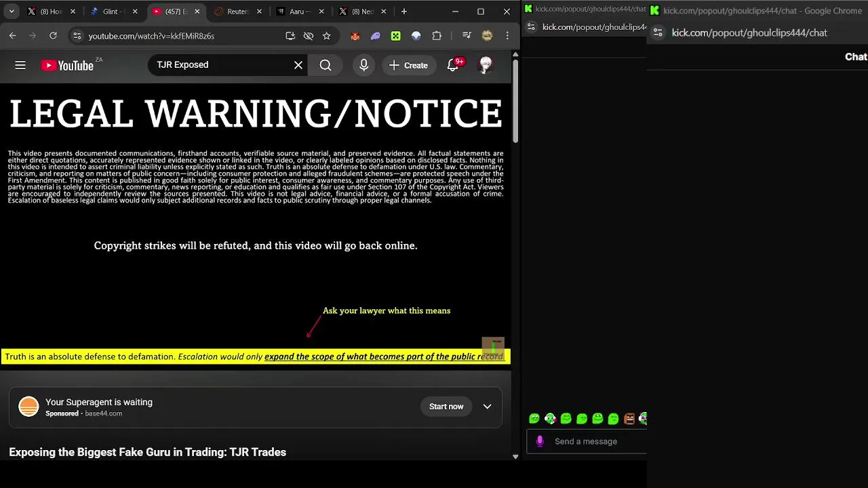Start voice search with microphone icon
Viewport: 868px width, 488px height.
(364, 65)
